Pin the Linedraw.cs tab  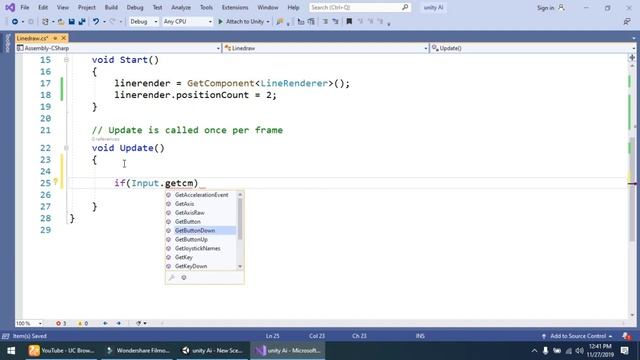coord(55,38)
